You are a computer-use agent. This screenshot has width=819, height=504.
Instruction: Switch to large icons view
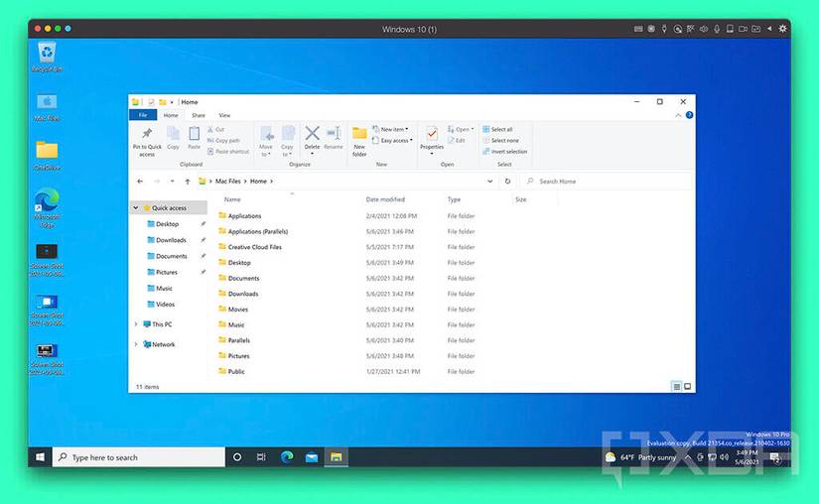687,387
